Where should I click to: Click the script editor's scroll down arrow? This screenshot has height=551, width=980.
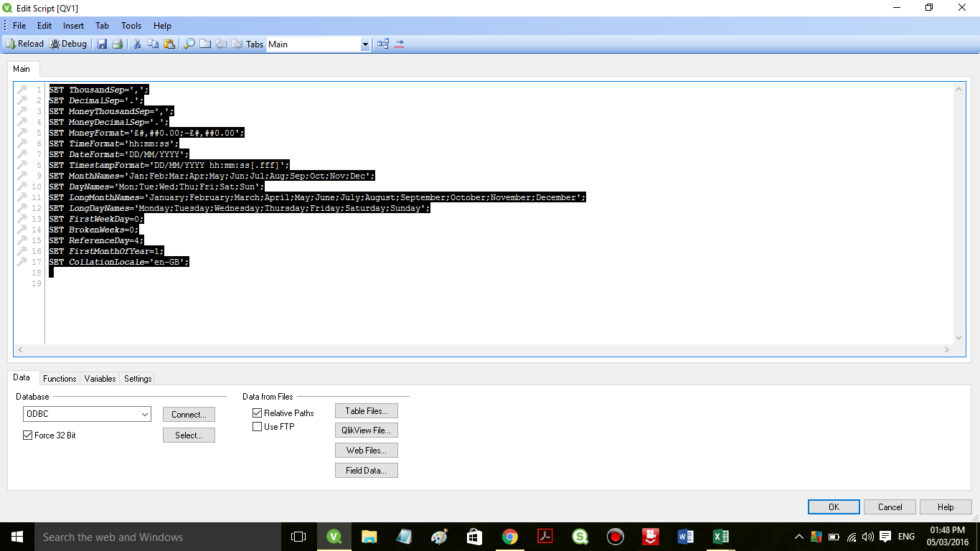(959, 338)
